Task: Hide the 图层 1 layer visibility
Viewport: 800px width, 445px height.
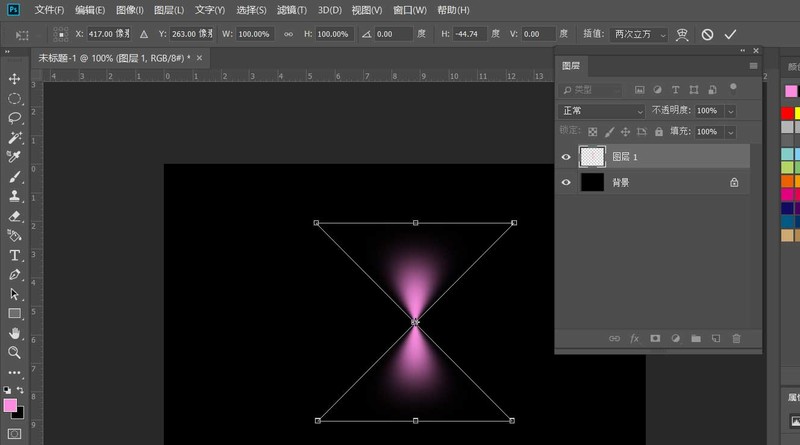Action: click(x=567, y=157)
